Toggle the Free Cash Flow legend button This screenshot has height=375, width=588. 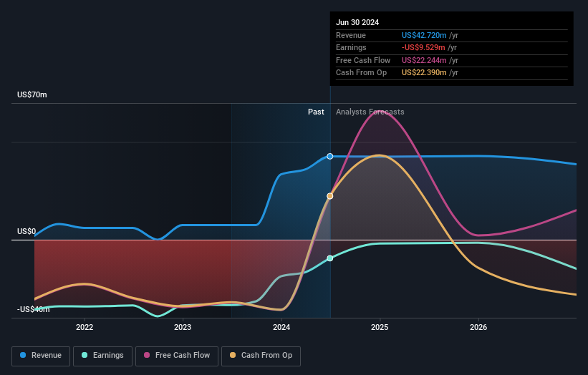pyautogui.click(x=177, y=356)
